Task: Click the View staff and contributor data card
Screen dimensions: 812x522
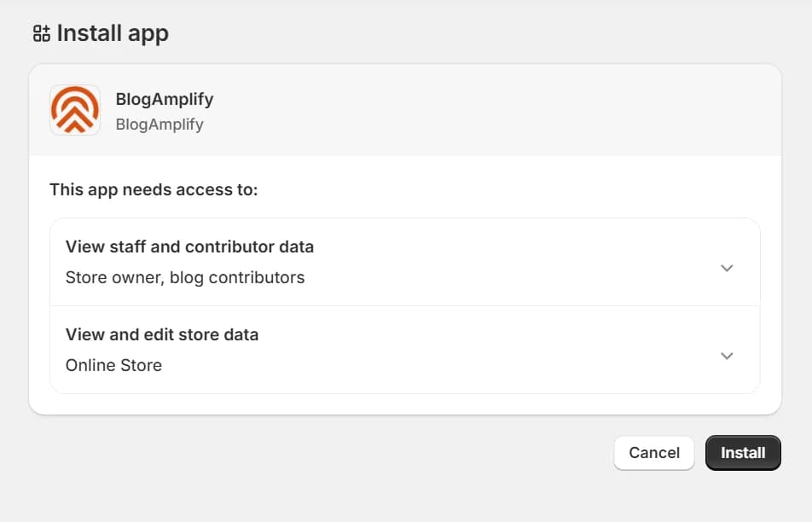Action: (x=405, y=262)
